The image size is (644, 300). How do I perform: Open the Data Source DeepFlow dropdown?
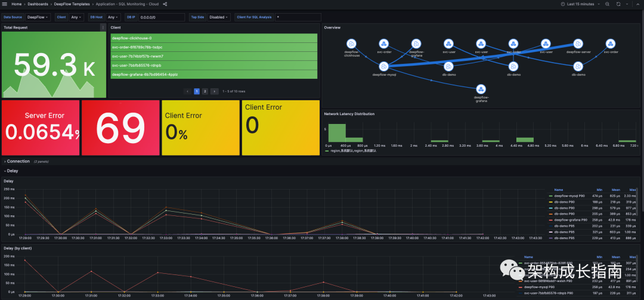pyautogui.click(x=38, y=17)
